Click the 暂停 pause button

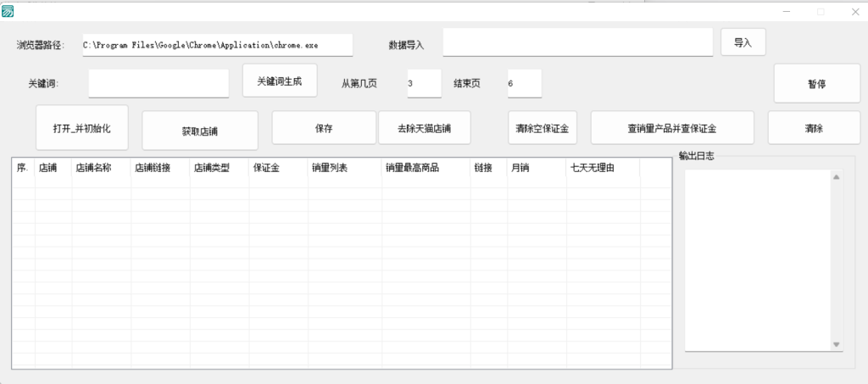pos(816,84)
